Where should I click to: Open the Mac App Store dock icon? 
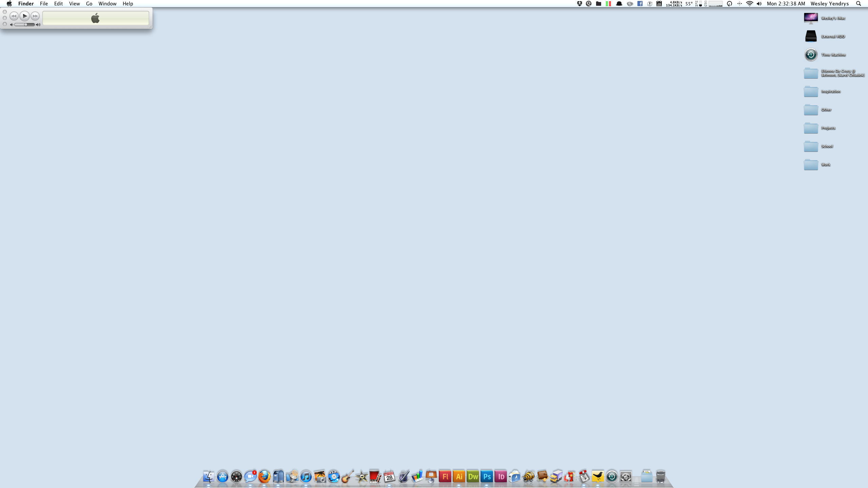(x=223, y=477)
